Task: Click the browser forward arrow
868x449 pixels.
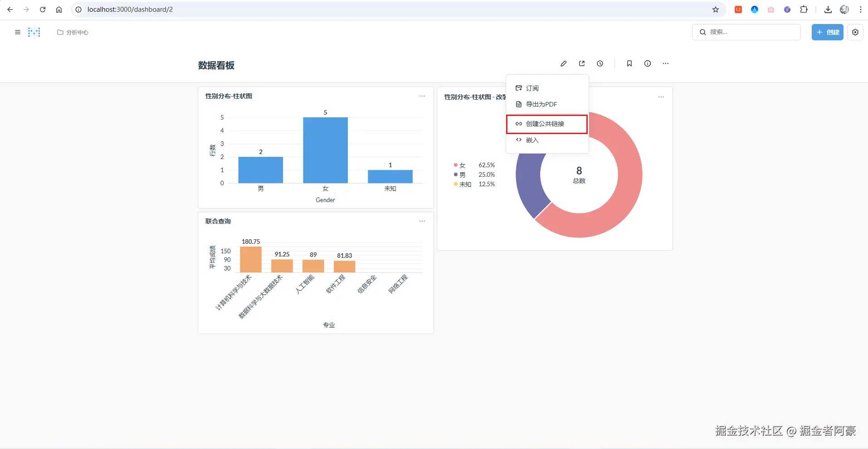Action: click(26, 10)
